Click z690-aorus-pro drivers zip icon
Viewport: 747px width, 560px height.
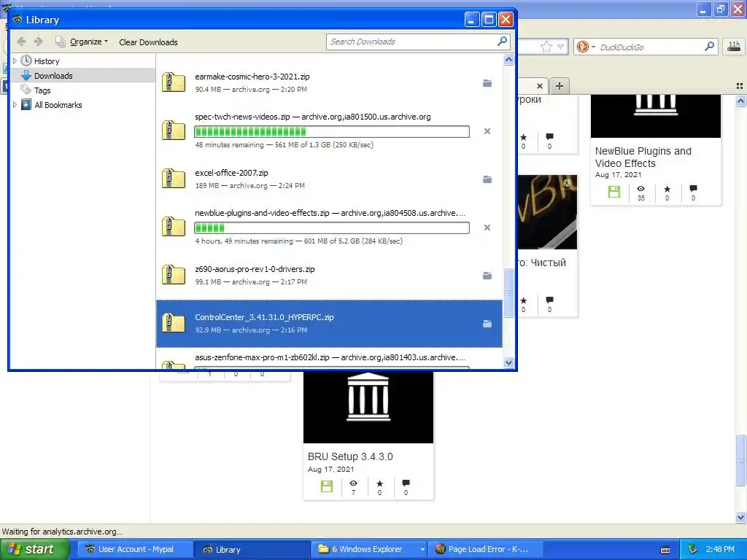click(174, 275)
